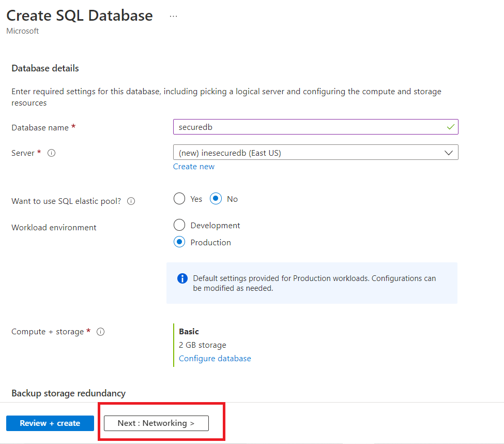The image size is (504, 444).
Task: Click the Basic compute tier label
Action: click(x=189, y=331)
